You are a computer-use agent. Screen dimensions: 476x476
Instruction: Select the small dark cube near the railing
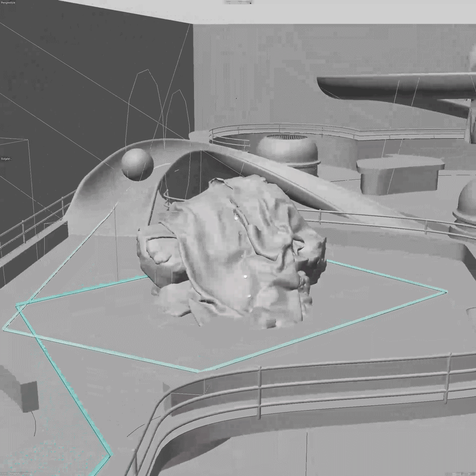(30, 397)
